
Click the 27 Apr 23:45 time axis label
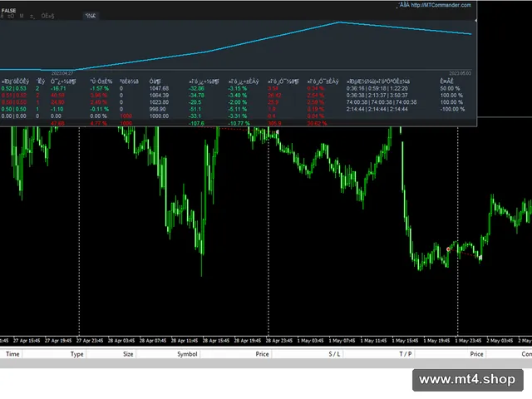click(90, 340)
